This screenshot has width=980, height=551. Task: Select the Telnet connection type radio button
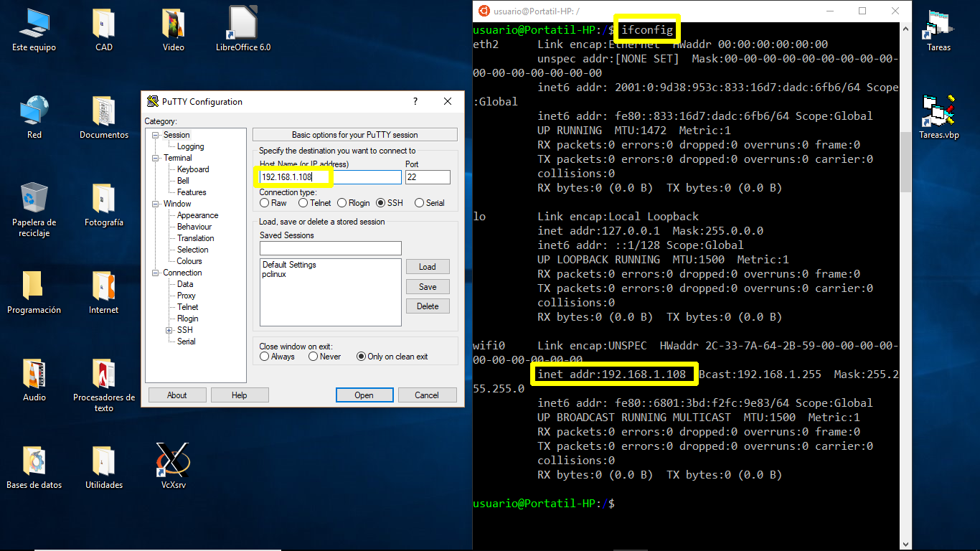[x=303, y=203]
